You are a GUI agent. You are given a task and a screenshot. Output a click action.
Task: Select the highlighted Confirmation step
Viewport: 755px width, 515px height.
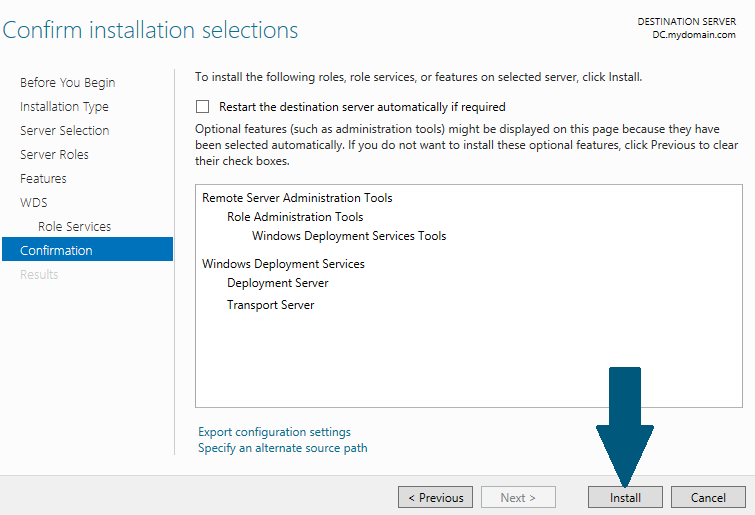click(87, 249)
